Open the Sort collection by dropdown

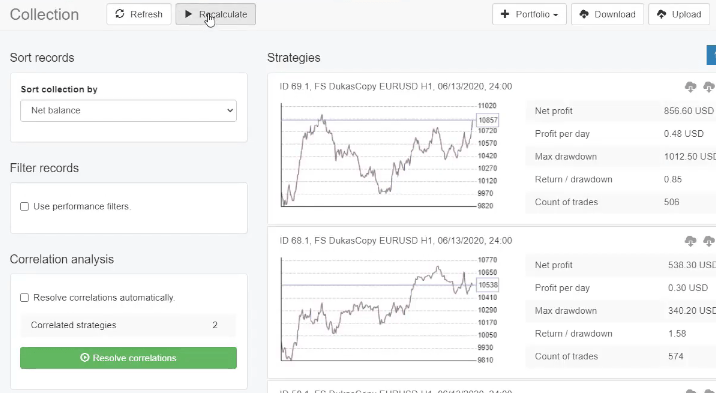[128, 110]
